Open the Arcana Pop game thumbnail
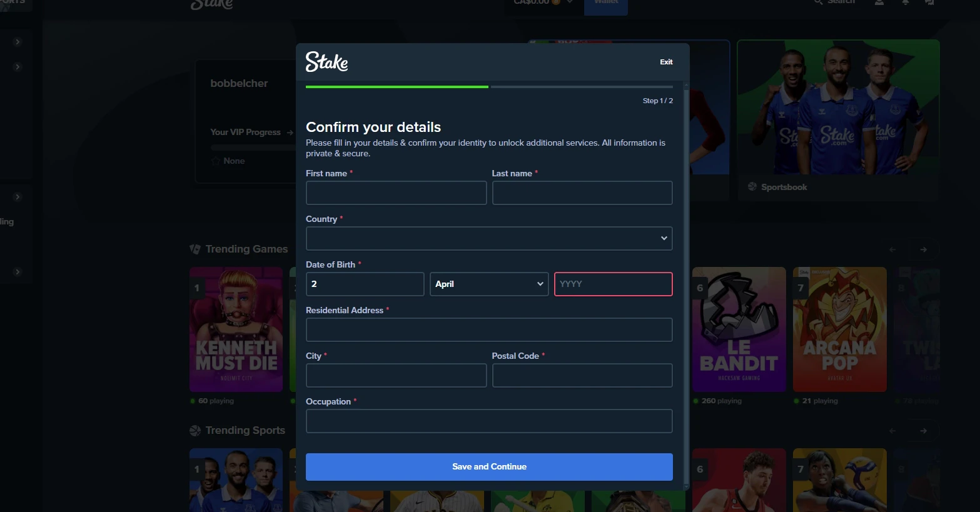 click(x=840, y=329)
